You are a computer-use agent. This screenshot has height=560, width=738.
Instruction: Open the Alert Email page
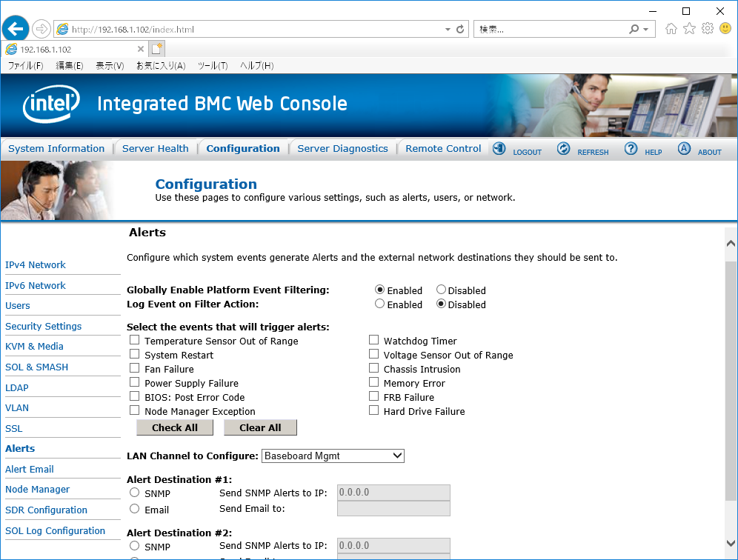[x=29, y=470]
